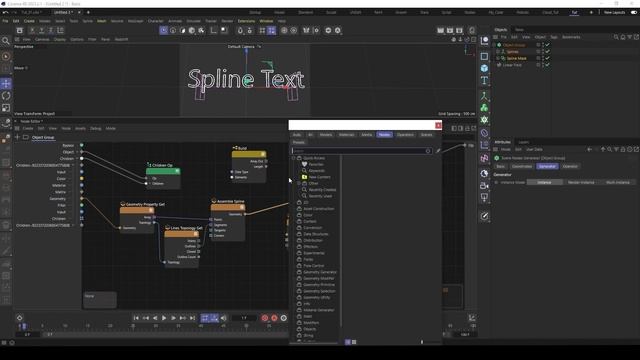Select Multi-Instance mode option
This screenshot has width=640, height=360.
point(618,182)
